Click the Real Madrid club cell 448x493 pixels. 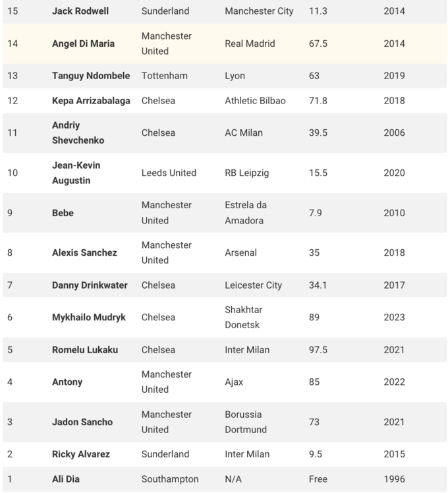(250, 43)
